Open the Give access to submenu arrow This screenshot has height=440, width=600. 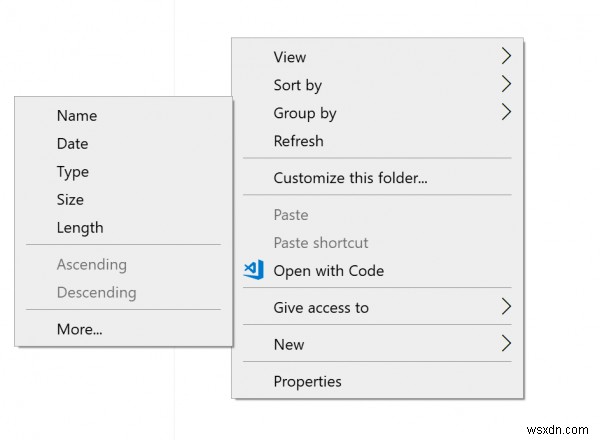coord(506,307)
